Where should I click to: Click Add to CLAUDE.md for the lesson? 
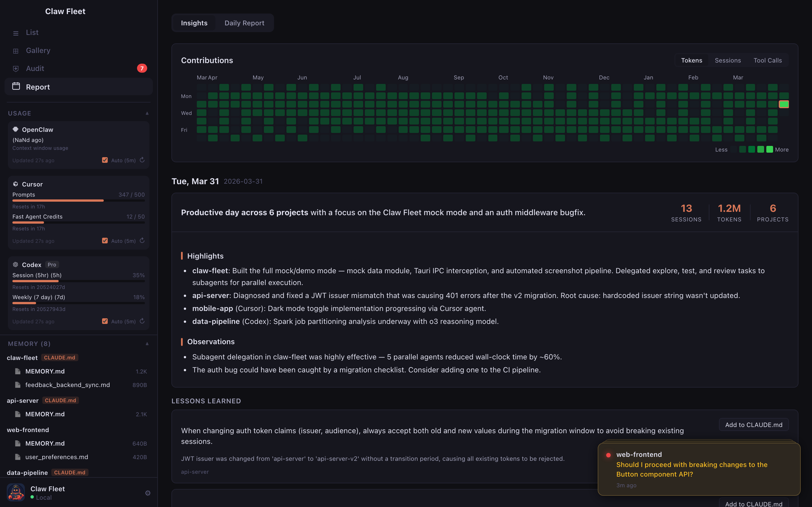754,424
